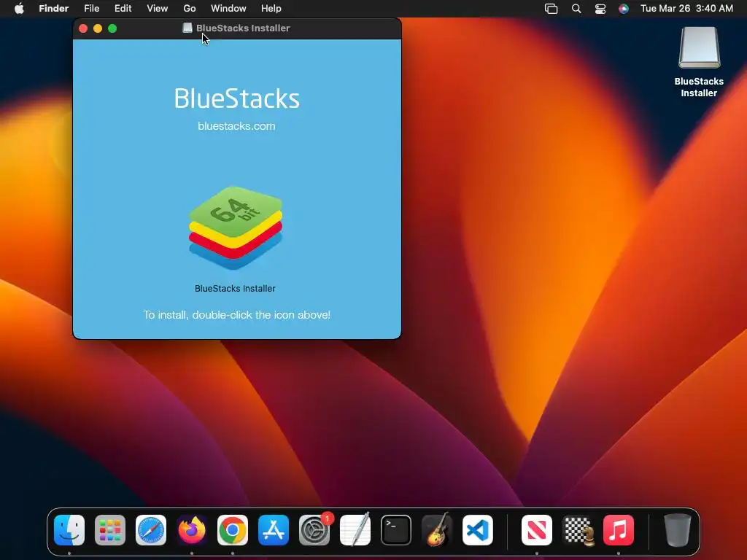Click the BlueStacks Installer 64-bit icon
The image size is (747, 560).
[x=236, y=228]
